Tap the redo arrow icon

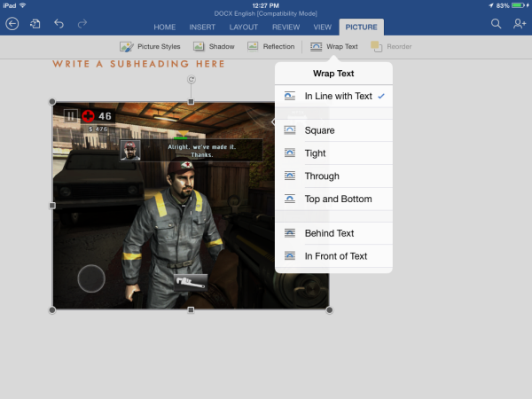click(82, 24)
